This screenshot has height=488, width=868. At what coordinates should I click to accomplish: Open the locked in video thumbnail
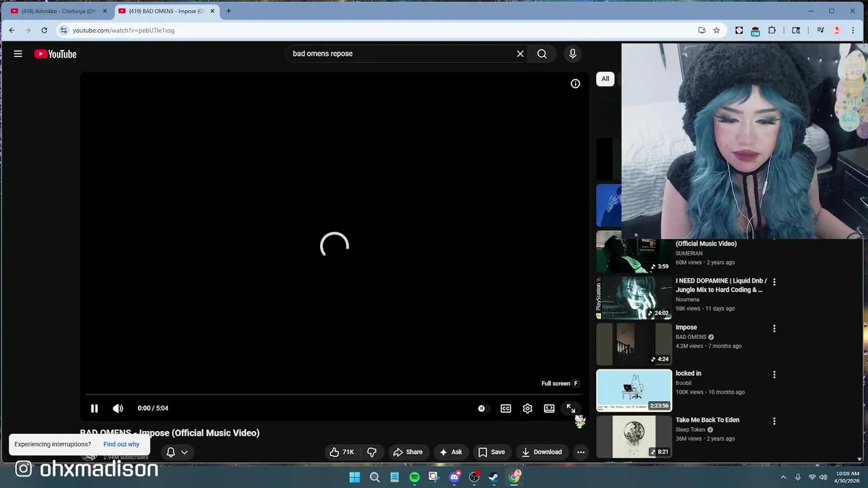[633, 390]
